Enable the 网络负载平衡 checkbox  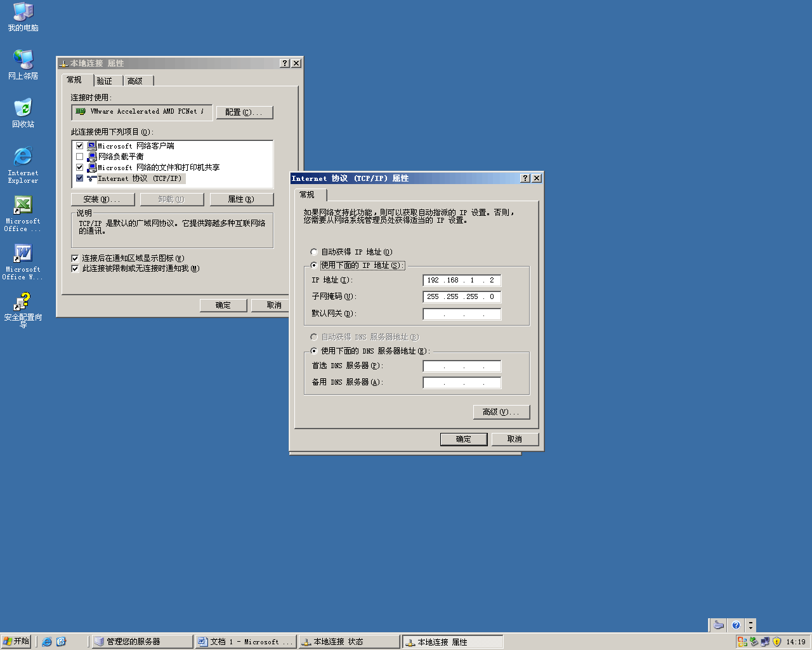79,157
